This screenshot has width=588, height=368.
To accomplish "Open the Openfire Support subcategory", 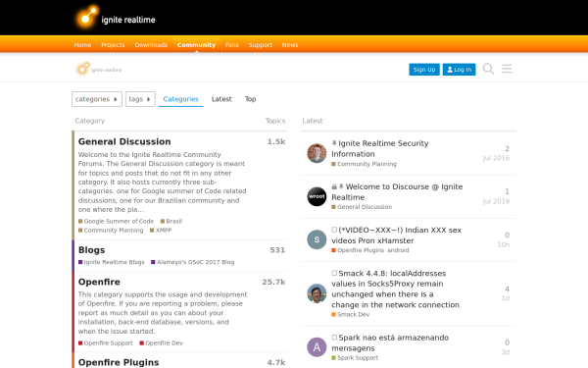I will point(106,343).
